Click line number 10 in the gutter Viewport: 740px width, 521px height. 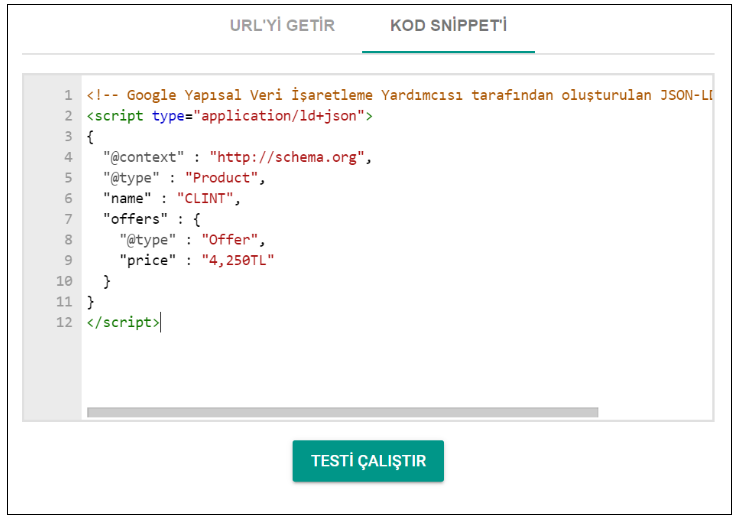click(x=64, y=281)
